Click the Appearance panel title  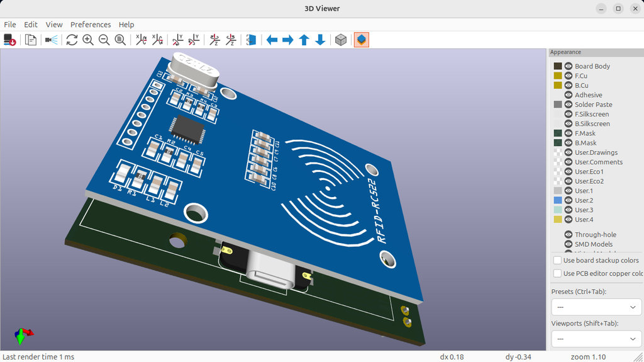[x=565, y=52]
